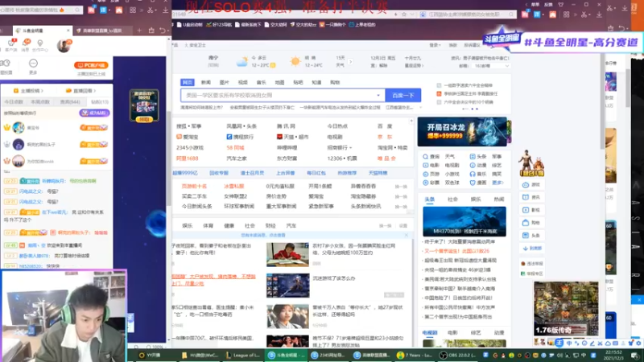
Task: Click the 动漫 icon in quick tools
Action: 473,165
